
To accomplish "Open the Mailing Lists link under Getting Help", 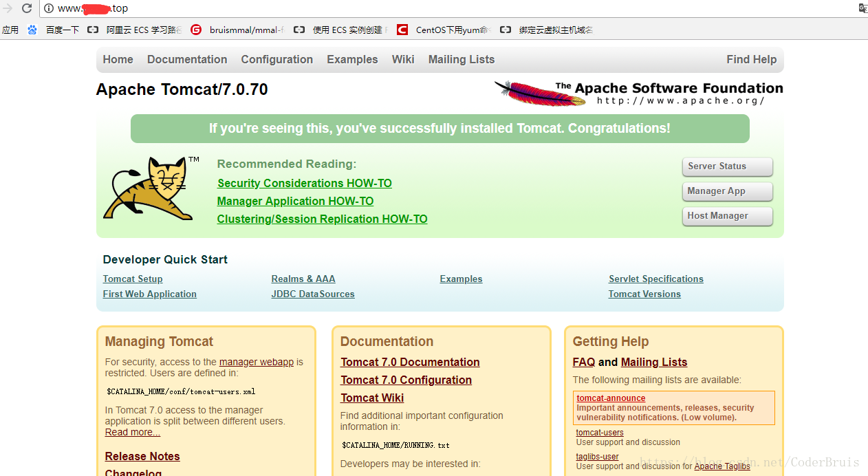I will tap(654, 362).
